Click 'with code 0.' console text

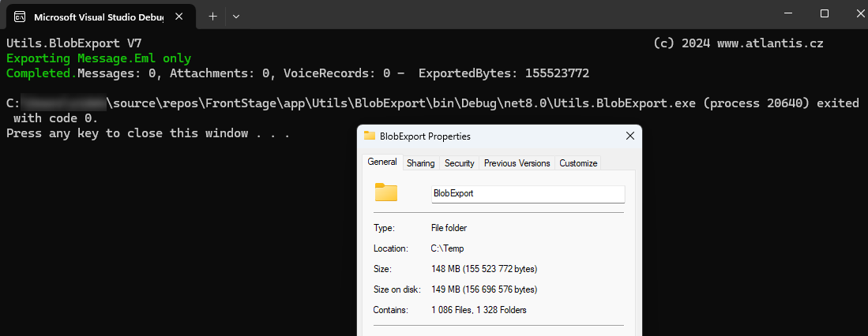55,118
